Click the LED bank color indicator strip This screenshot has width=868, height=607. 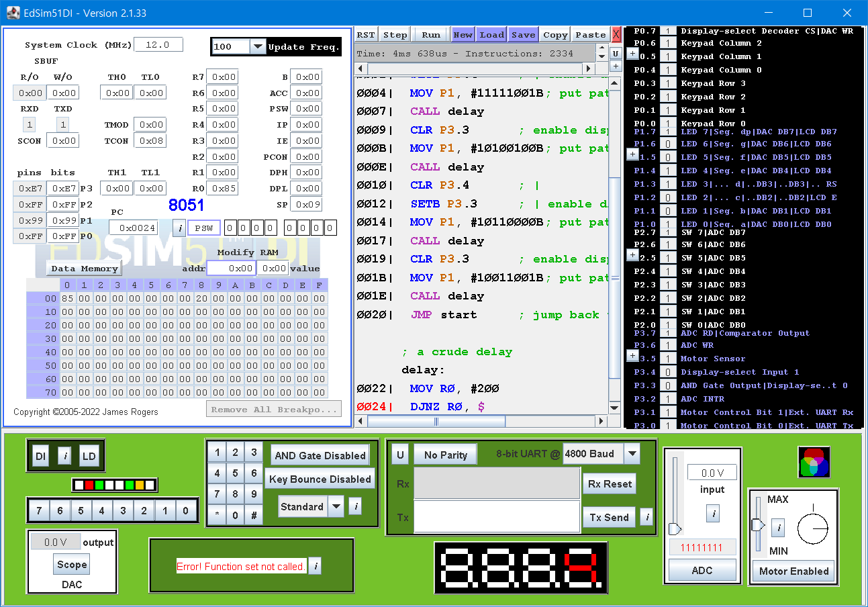pos(114,484)
